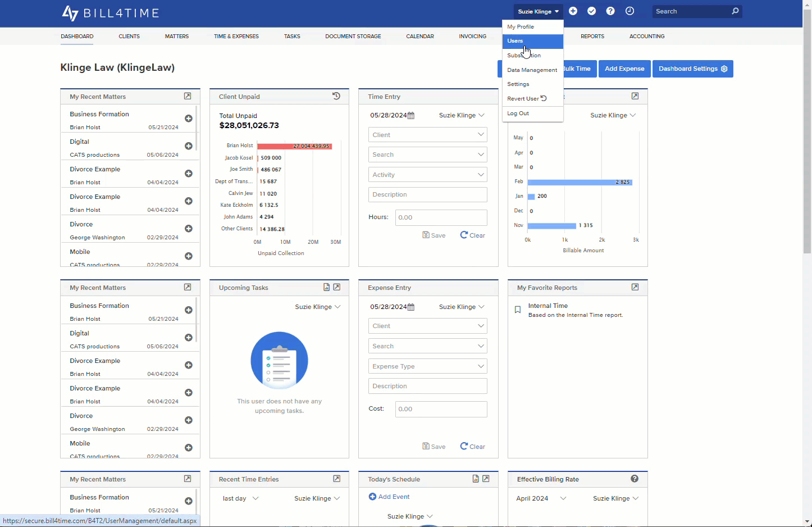Click the Upcoming Tasks document export icon
812x527 pixels.
point(326,287)
